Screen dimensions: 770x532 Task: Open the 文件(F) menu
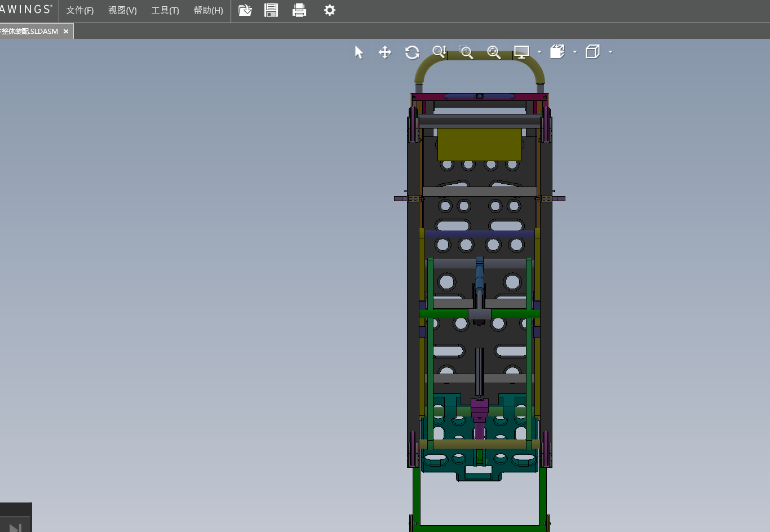(x=80, y=11)
